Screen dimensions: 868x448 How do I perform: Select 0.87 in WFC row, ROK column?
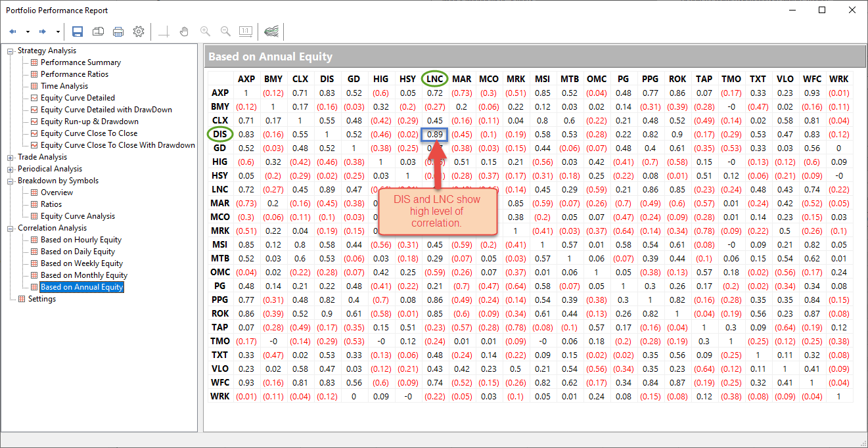click(677, 382)
